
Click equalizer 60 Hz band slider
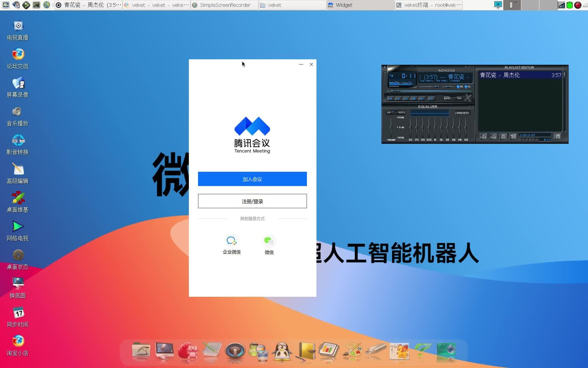click(410, 127)
